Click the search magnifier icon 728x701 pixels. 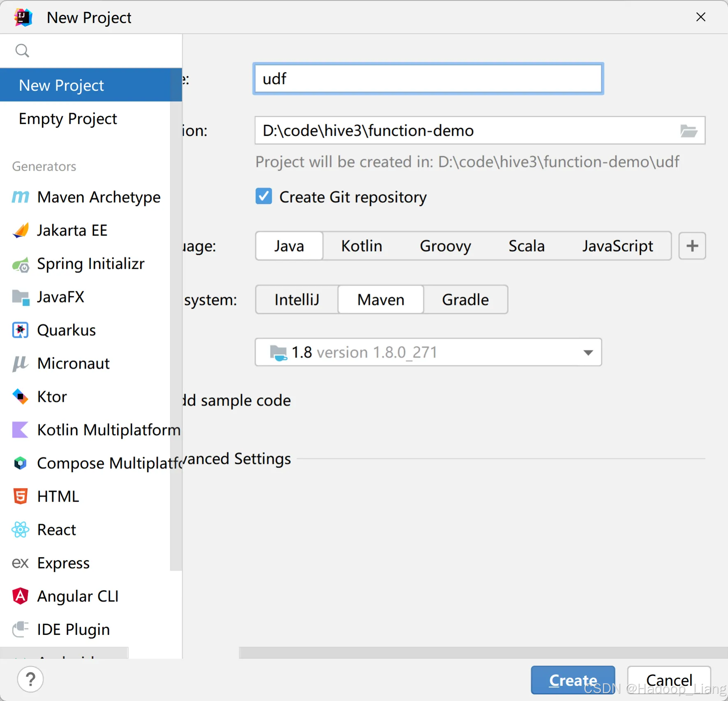click(22, 51)
